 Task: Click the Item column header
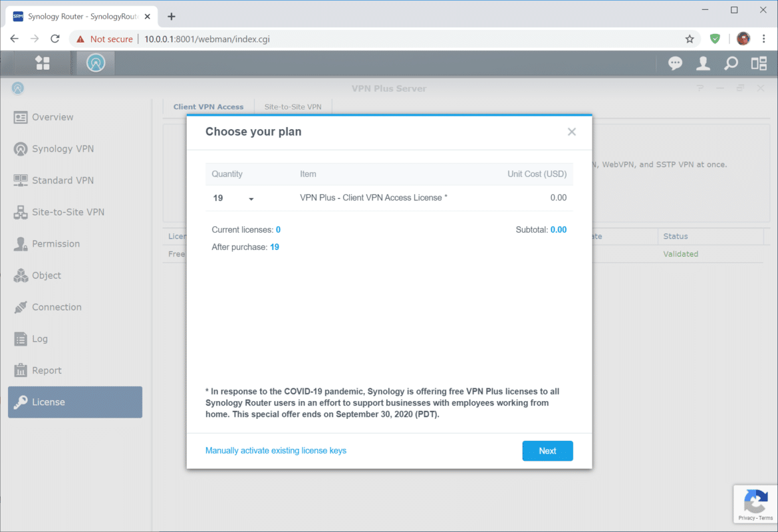point(308,174)
